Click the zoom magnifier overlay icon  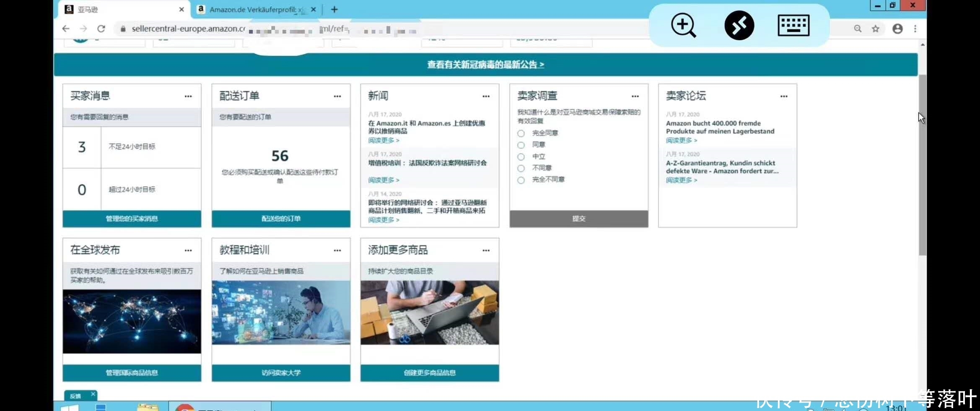point(683,26)
